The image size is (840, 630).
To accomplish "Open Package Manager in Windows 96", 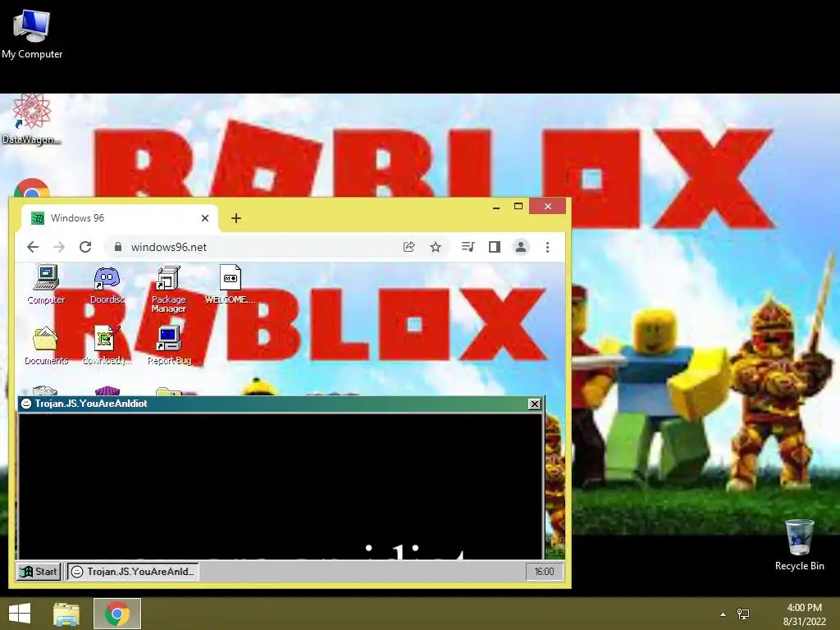I will (x=168, y=289).
